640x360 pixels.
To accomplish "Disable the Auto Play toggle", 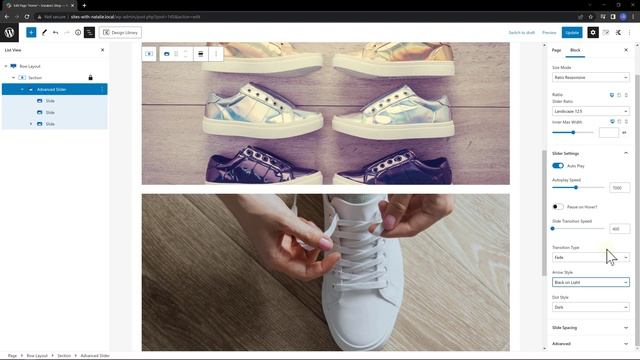I will pyautogui.click(x=558, y=166).
